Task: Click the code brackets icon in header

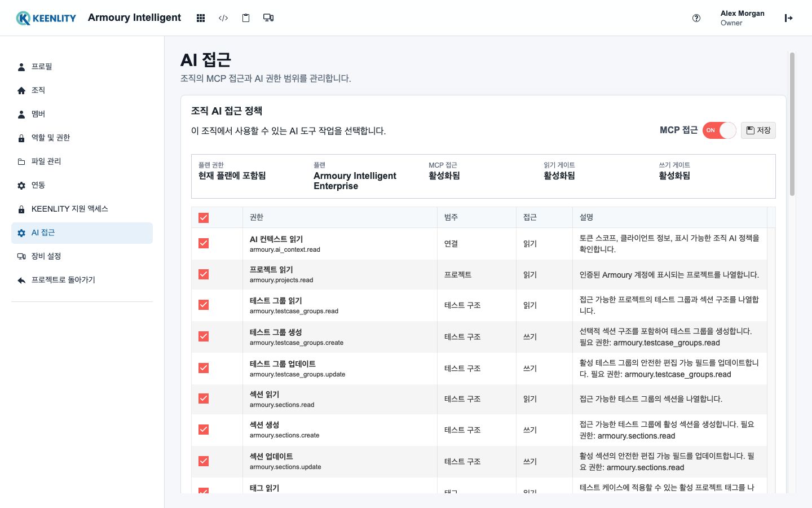Action: pos(223,18)
